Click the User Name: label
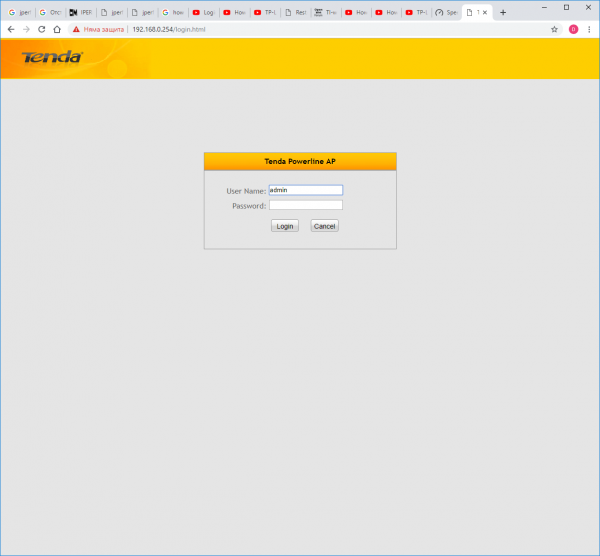This screenshot has height=556, width=600. pyautogui.click(x=246, y=191)
